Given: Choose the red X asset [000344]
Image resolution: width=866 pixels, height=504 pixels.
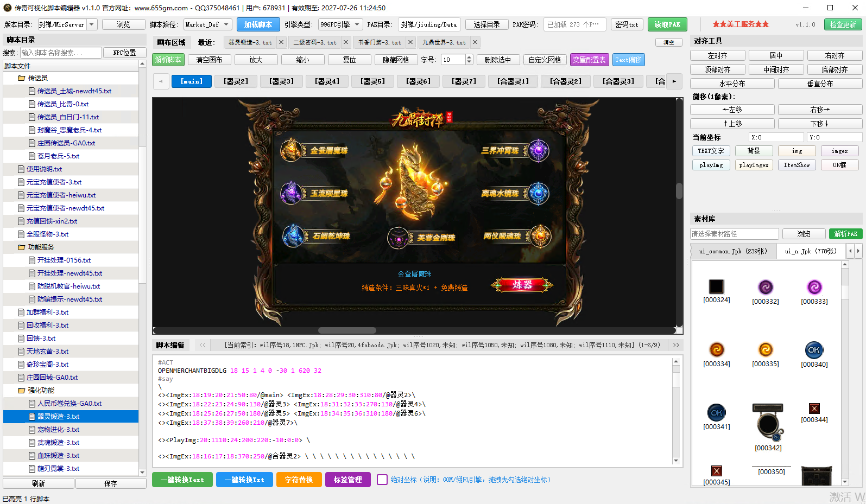Looking at the screenshot, I should coord(814,409).
